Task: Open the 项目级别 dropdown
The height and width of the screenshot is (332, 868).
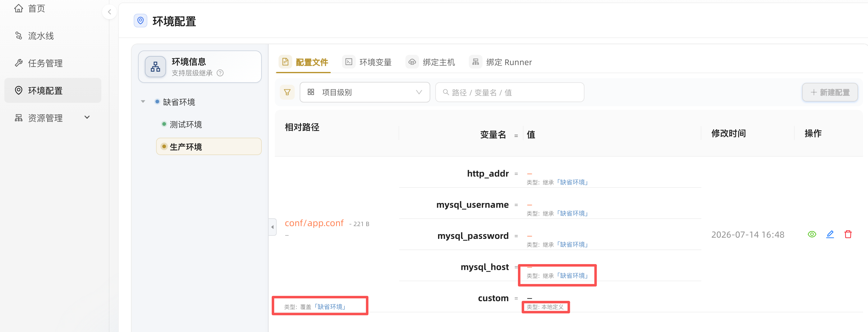Action: 365,92
